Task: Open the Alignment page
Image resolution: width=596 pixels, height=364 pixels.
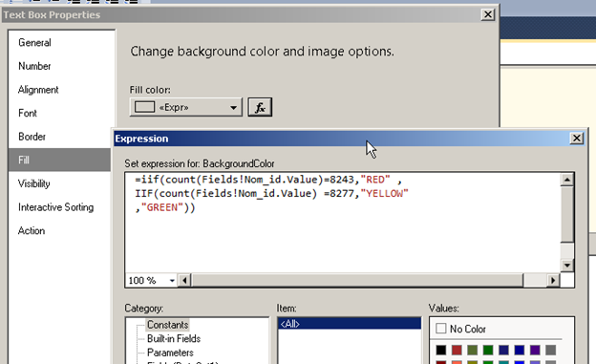Action: coord(38,90)
